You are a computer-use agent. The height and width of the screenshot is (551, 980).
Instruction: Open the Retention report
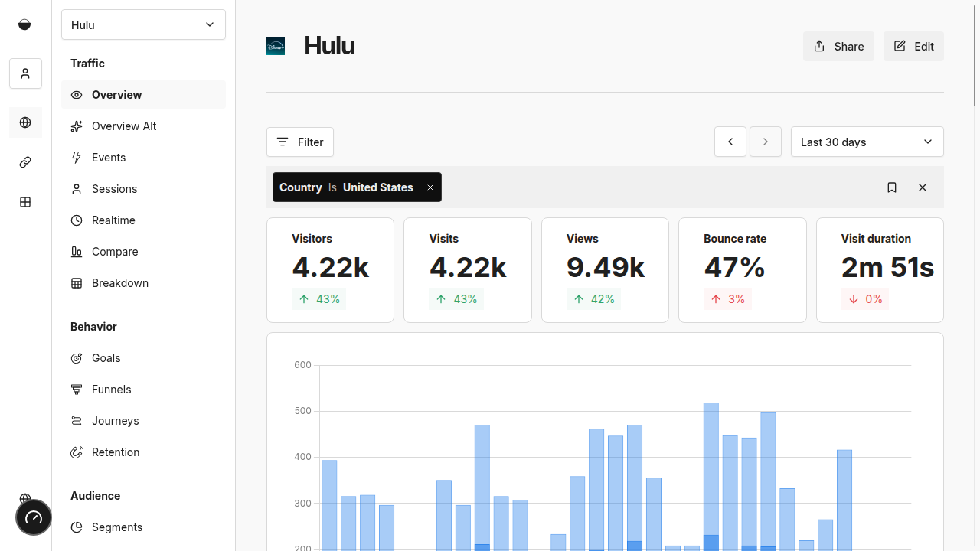coord(143,452)
